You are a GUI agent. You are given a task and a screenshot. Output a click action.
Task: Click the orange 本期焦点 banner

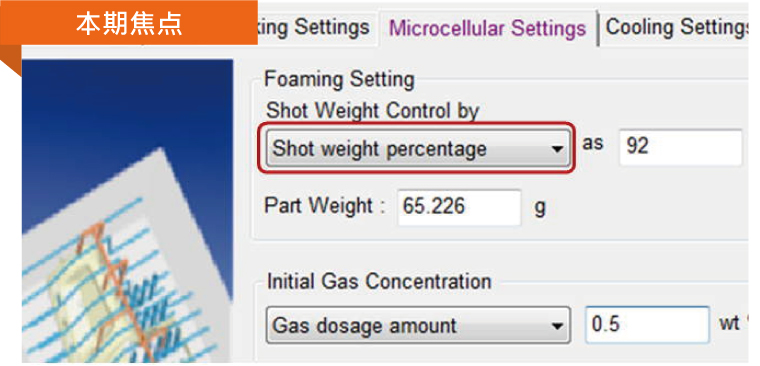coord(128,23)
